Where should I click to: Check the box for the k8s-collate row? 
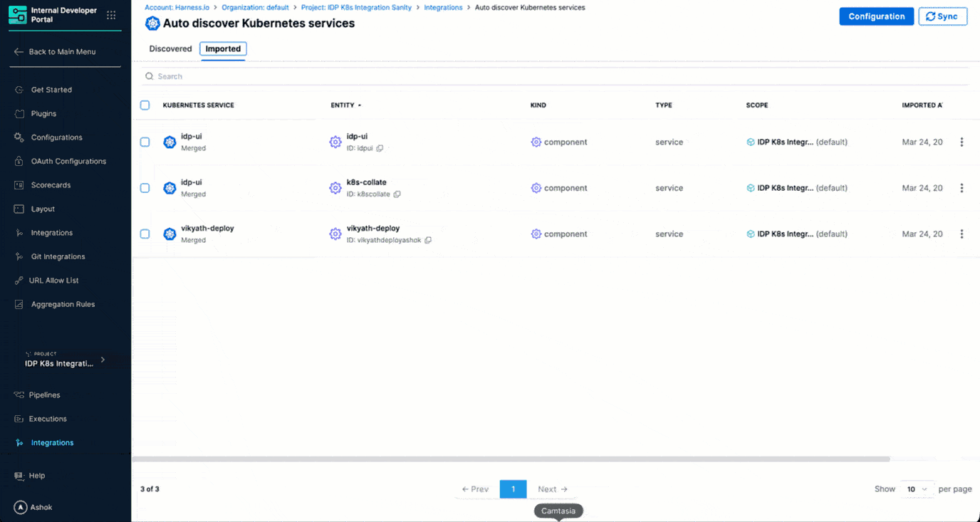point(145,188)
